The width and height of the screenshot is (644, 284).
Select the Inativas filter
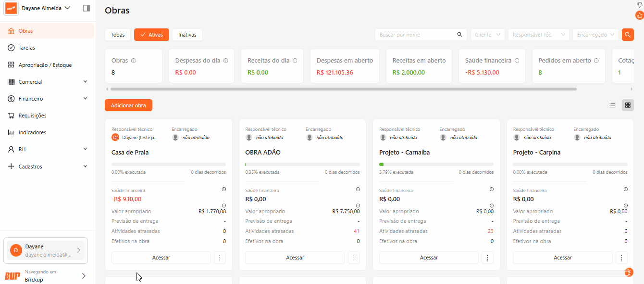[x=187, y=35]
